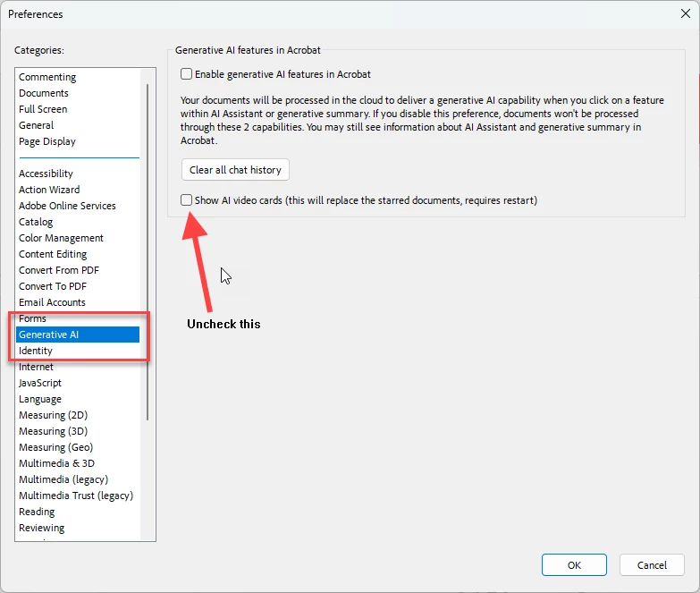The image size is (700, 593).
Task: Toggle Show AI video cards checkbox
Action: (x=186, y=199)
